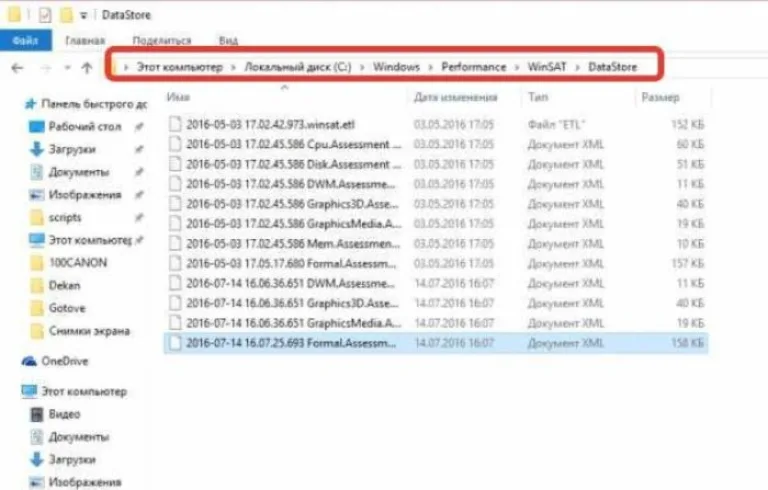
Task: Select the 2016-07-14 GraphicsMedia.Assessment file
Action: [x=435, y=323]
